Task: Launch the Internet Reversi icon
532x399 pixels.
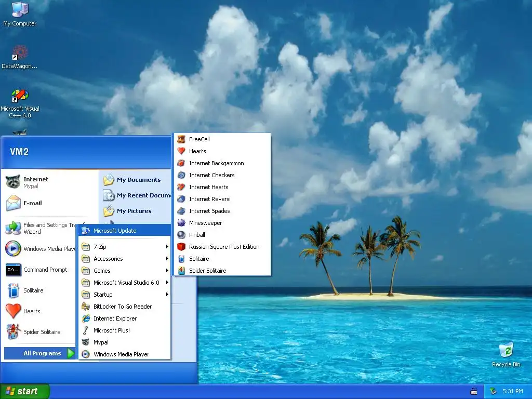Action: [x=181, y=199]
